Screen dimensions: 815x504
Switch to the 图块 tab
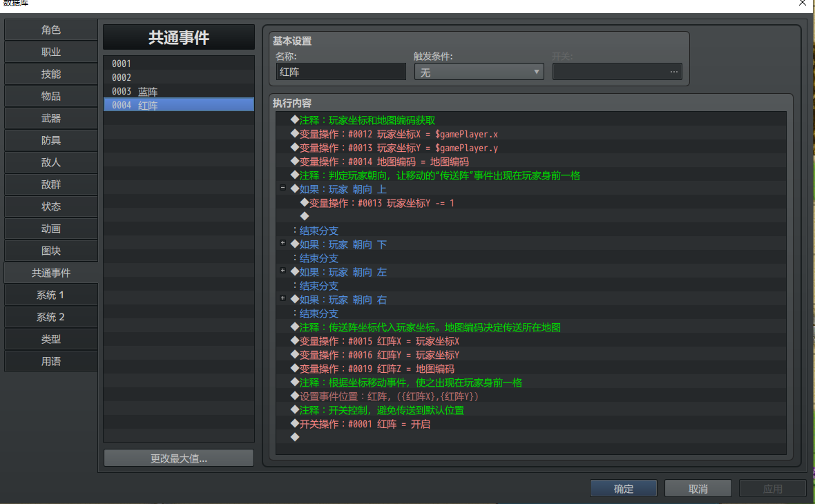click(51, 251)
